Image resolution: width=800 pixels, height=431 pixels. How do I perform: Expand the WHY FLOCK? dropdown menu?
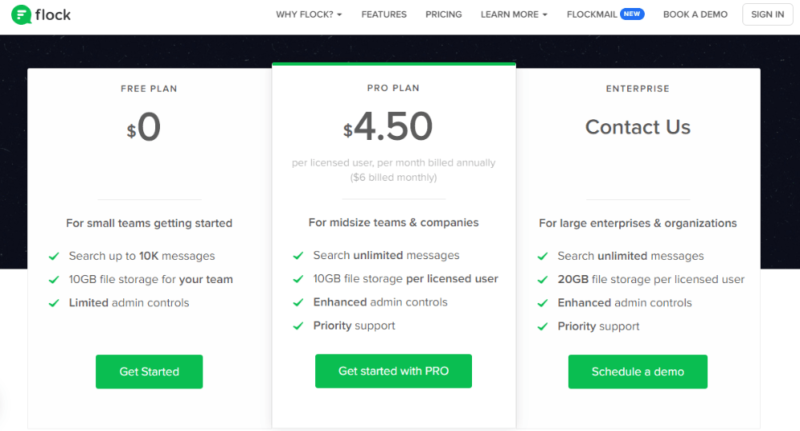309,15
